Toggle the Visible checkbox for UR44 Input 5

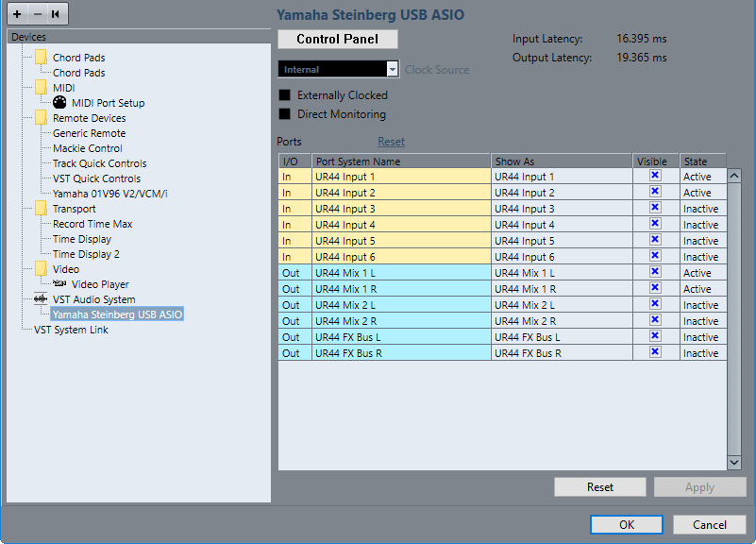[x=655, y=240]
